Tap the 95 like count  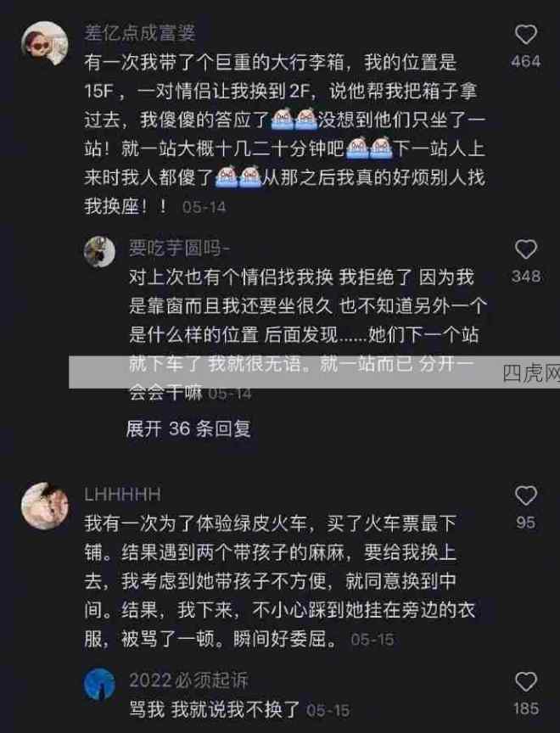click(x=526, y=522)
